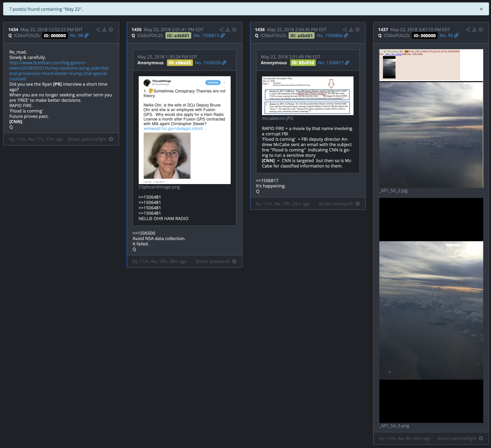Click "8chan qresearch" in post 1436 footer

click(336, 204)
